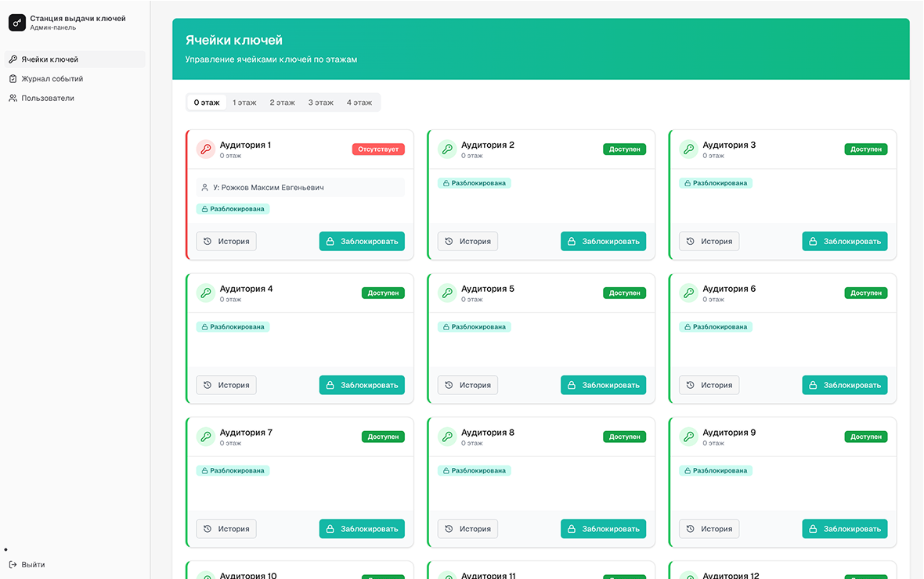
Task: Click the green key icon of Аудитория 7
Action: tap(206, 437)
